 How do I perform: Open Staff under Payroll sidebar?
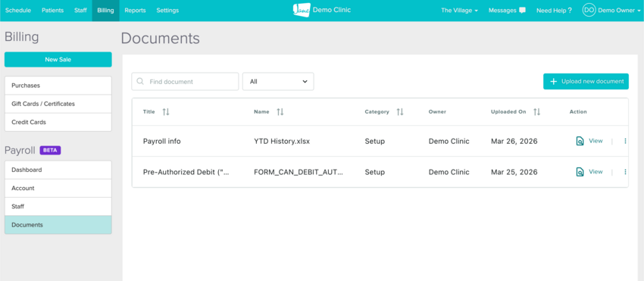58,206
